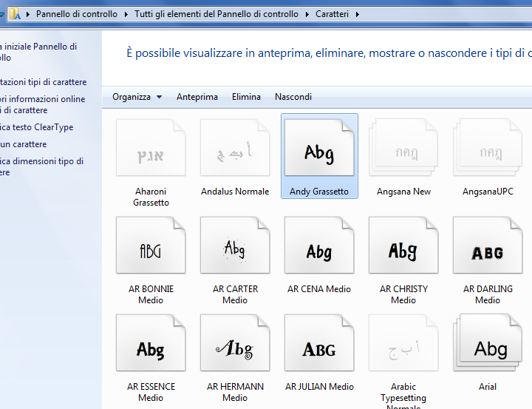
Task: Click the AR CENA Medio label text
Action: coord(319,289)
